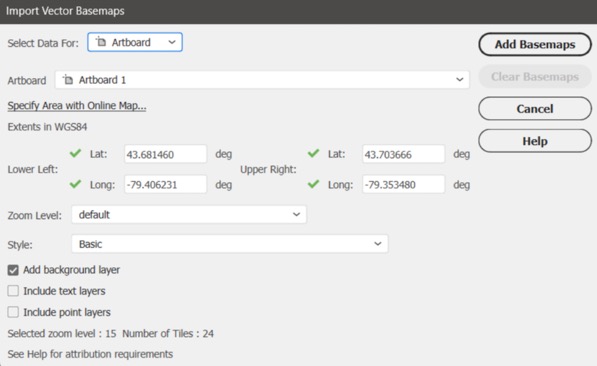Click the Upper Right Long input field
Viewport: 597px width, 366px height.
tap(404, 185)
